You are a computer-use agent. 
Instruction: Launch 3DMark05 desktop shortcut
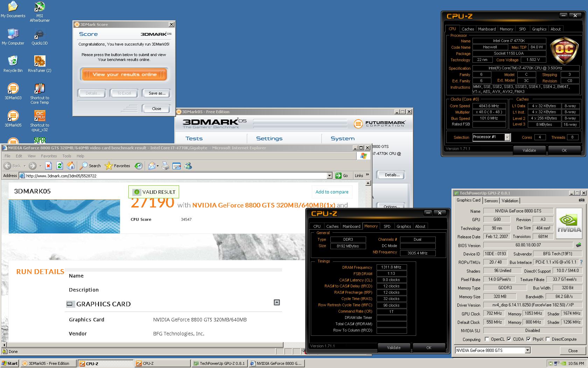point(13,119)
